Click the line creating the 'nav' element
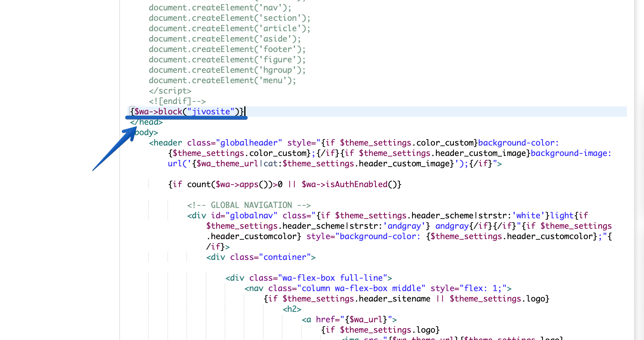644x340 pixels. click(220, 8)
